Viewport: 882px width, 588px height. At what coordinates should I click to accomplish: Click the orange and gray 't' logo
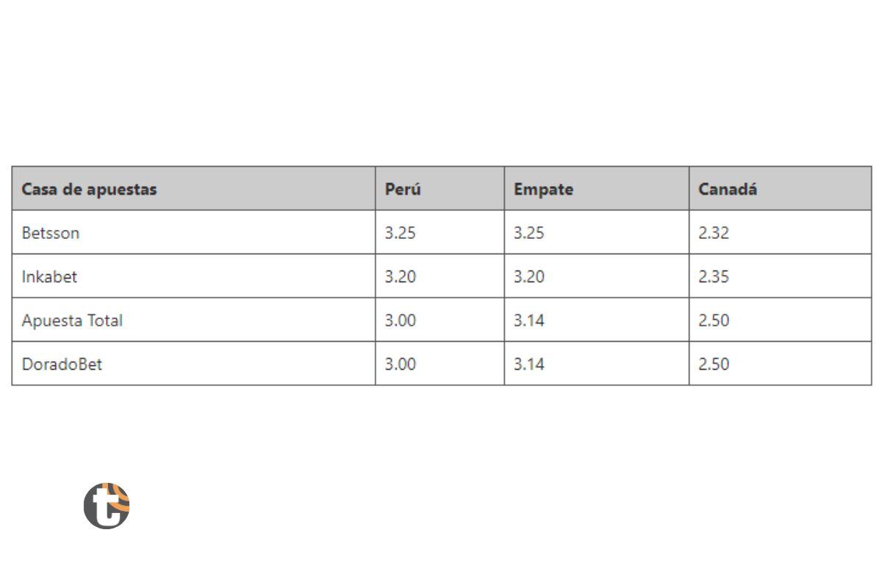107,506
